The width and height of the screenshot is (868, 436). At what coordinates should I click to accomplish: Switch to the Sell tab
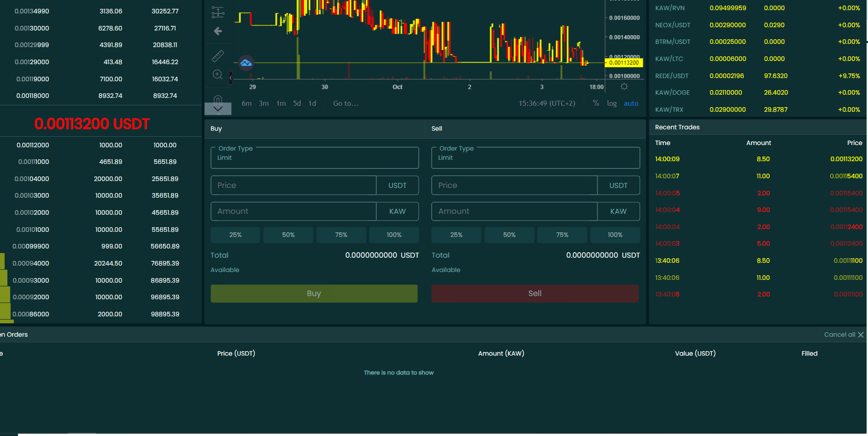click(437, 128)
